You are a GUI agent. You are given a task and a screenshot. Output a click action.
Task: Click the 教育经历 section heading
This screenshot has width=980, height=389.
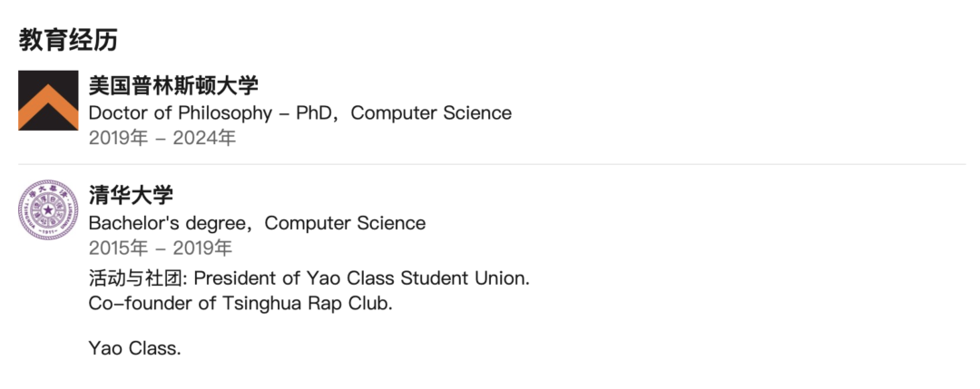(x=68, y=40)
